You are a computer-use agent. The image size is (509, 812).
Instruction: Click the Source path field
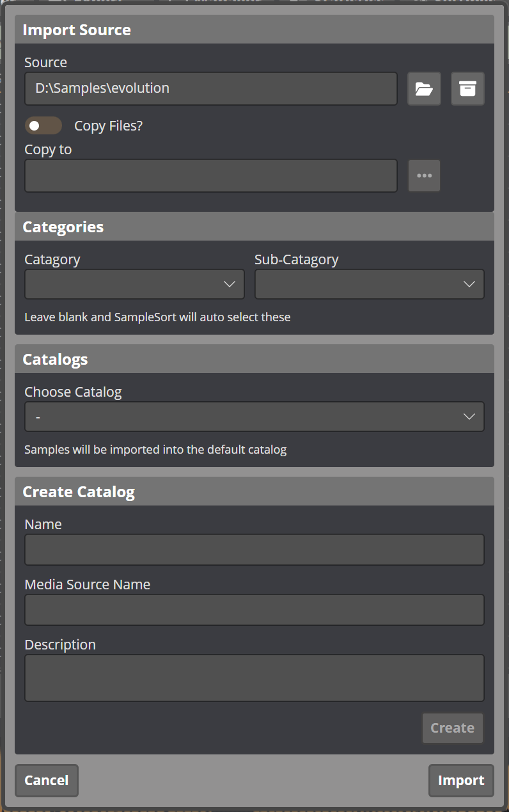click(x=210, y=89)
